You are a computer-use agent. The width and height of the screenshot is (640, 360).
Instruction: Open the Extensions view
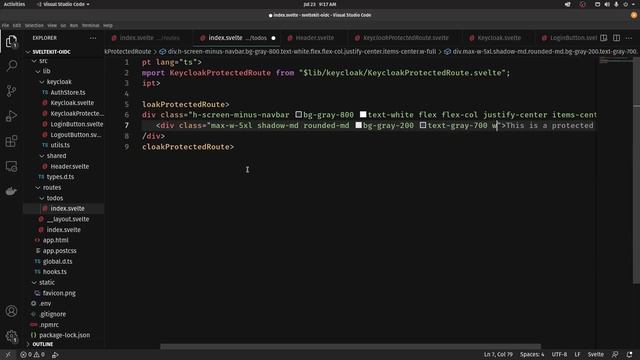click(x=11, y=141)
